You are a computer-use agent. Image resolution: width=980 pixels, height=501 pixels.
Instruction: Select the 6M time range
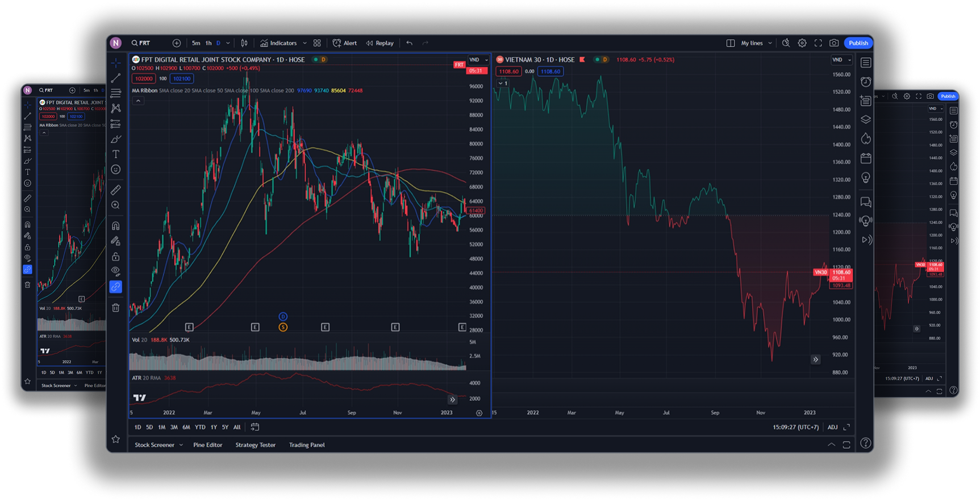[186, 427]
